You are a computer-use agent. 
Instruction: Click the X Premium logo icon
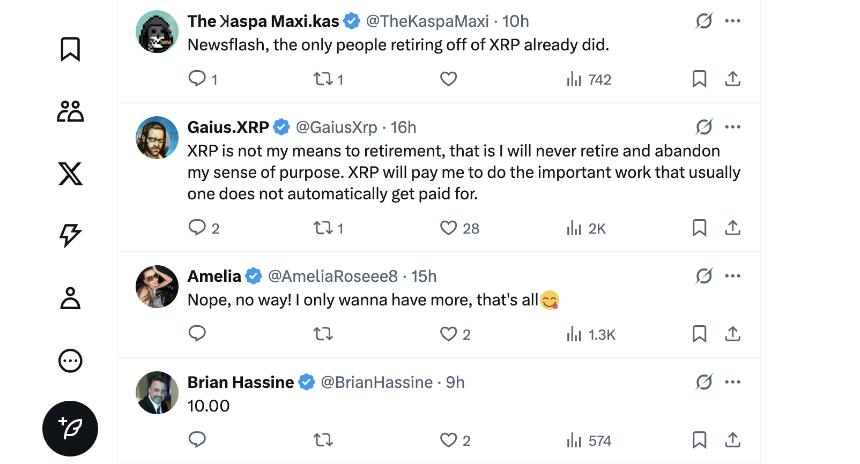70,174
